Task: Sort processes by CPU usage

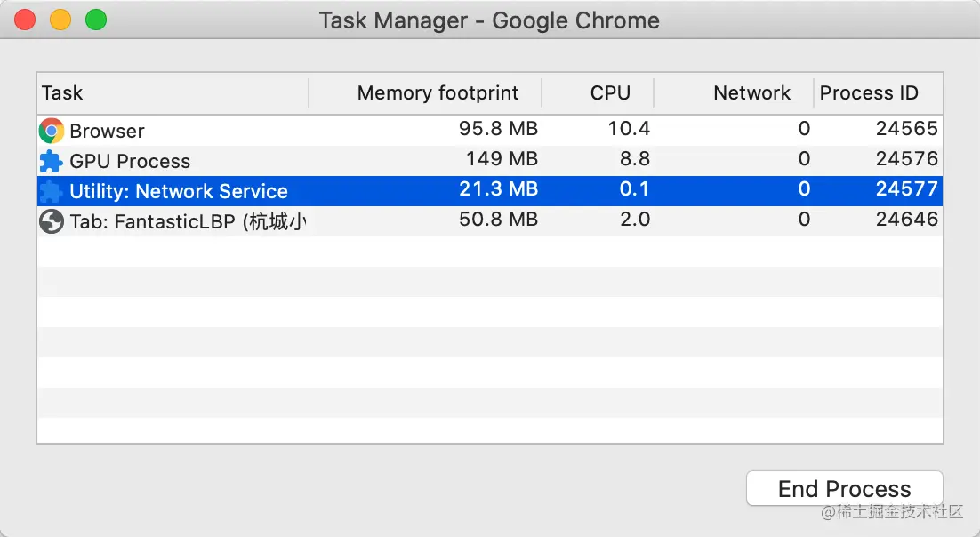Action: click(x=610, y=92)
